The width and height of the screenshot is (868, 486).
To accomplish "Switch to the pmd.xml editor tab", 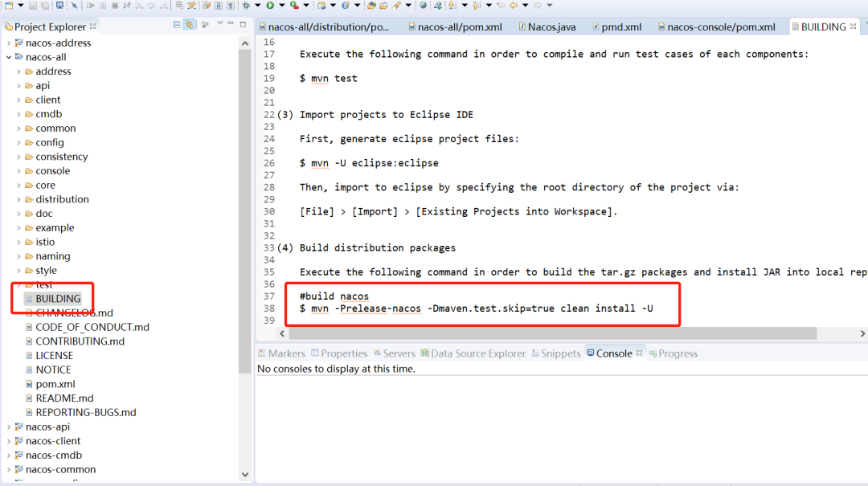I will 616,27.
